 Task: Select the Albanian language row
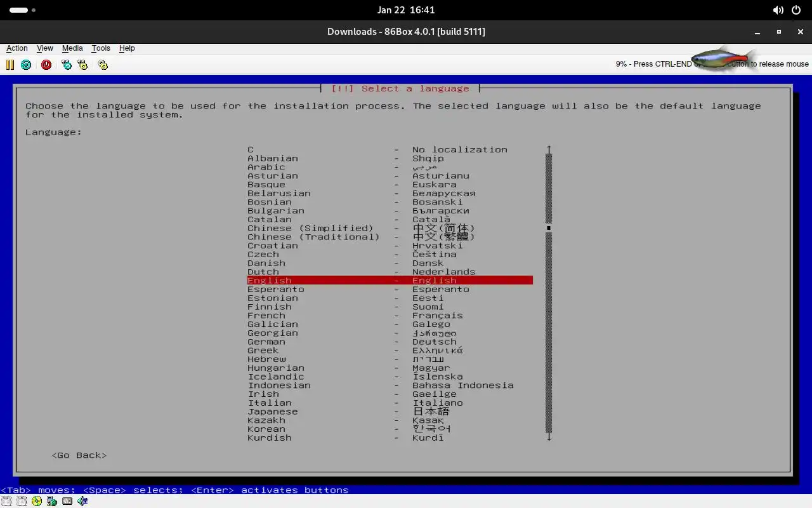[390, 159]
